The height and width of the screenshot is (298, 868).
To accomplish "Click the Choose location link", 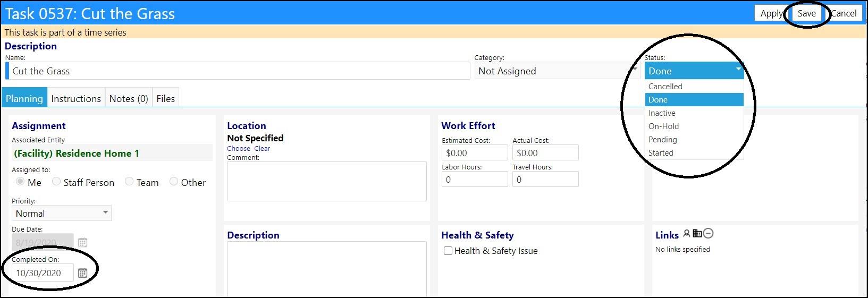I will click(239, 149).
